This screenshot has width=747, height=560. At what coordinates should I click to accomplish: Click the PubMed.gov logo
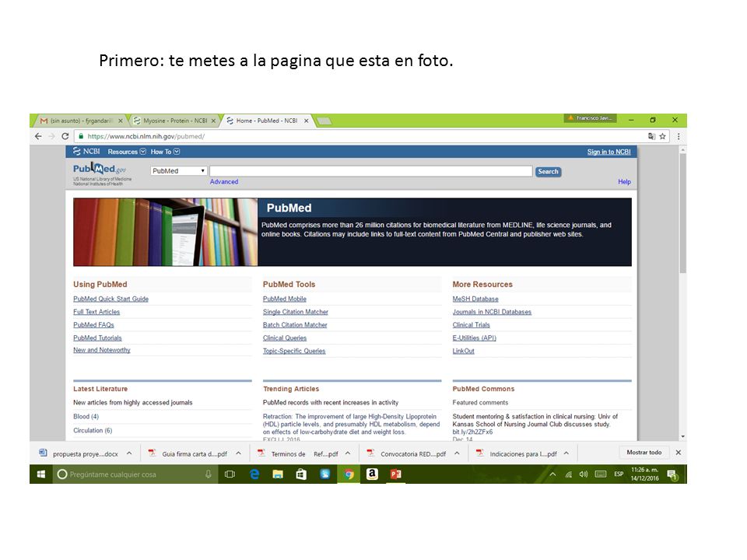100,169
